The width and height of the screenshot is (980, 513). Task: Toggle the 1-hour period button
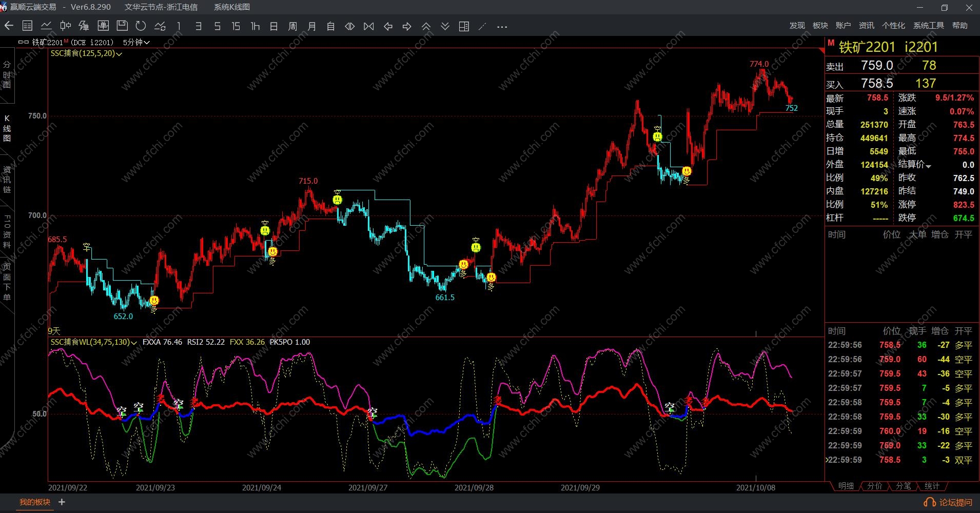coord(255,26)
